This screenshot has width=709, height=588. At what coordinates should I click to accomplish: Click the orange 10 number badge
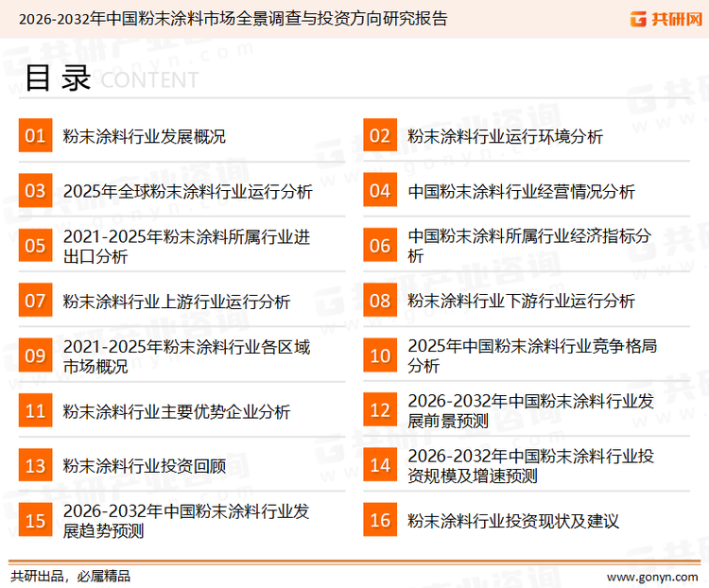(380, 355)
